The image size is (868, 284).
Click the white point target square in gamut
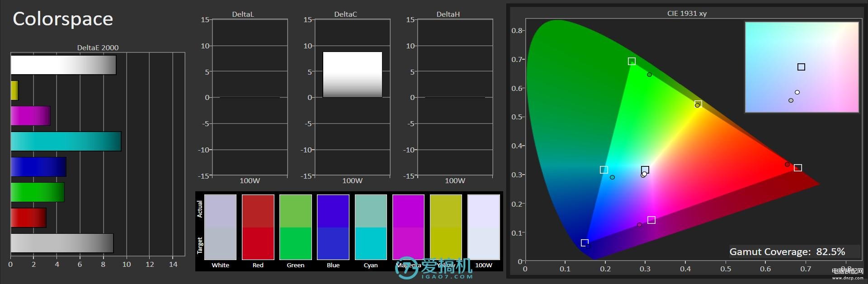tap(645, 170)
